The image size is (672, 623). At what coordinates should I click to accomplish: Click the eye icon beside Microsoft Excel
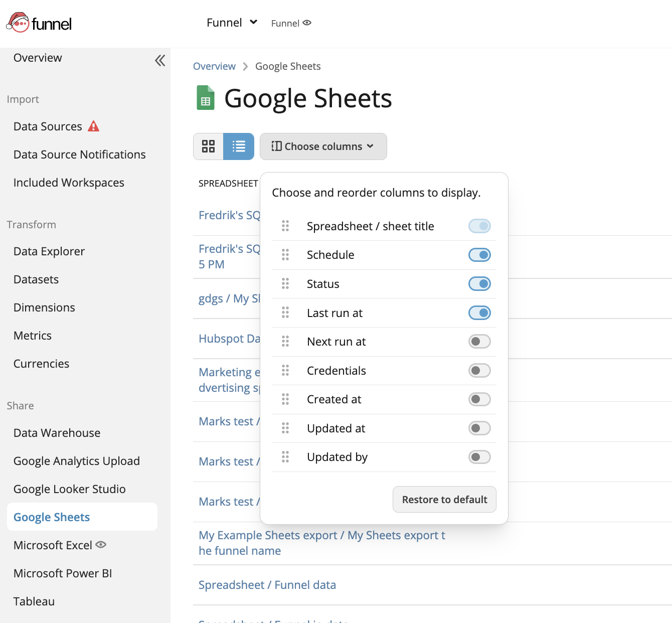coord(101,545)
